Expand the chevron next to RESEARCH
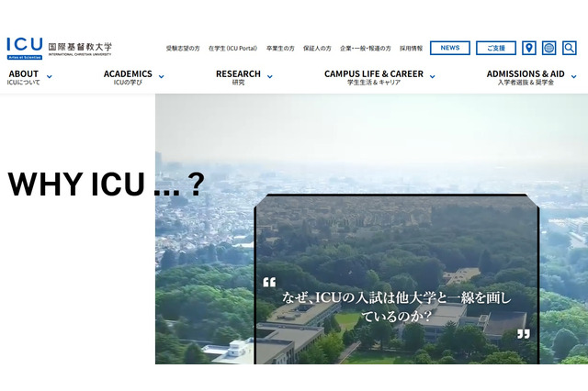Image resolution: width=588 pixels, height=391 pixels. (269, 76)
